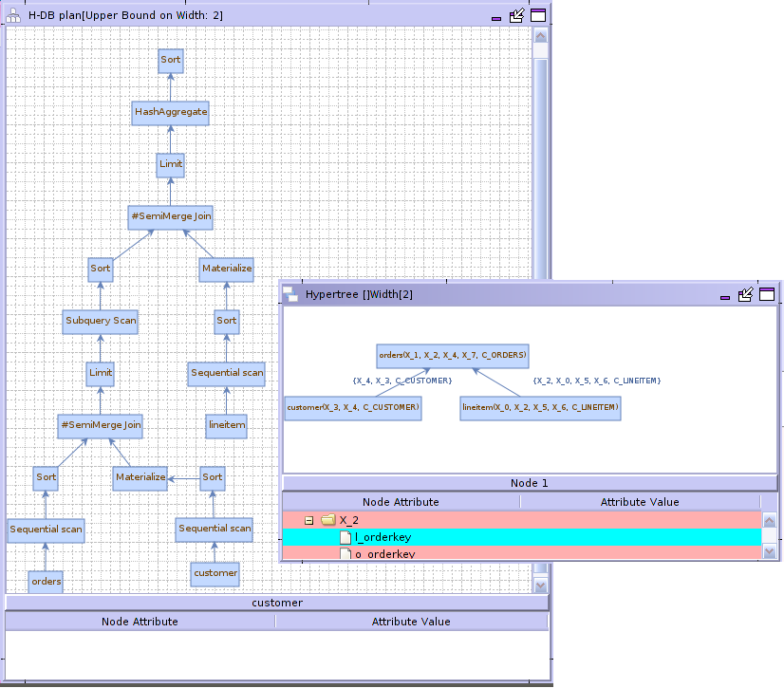Select the Sort node above customer Sequential scan
The image size is (784, 688).
[213, 477]
